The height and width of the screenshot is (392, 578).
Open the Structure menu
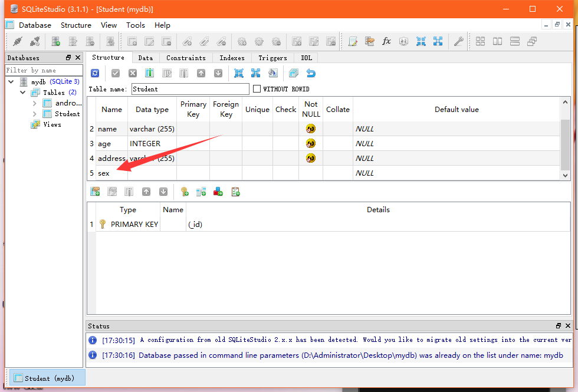coord(76,25)
